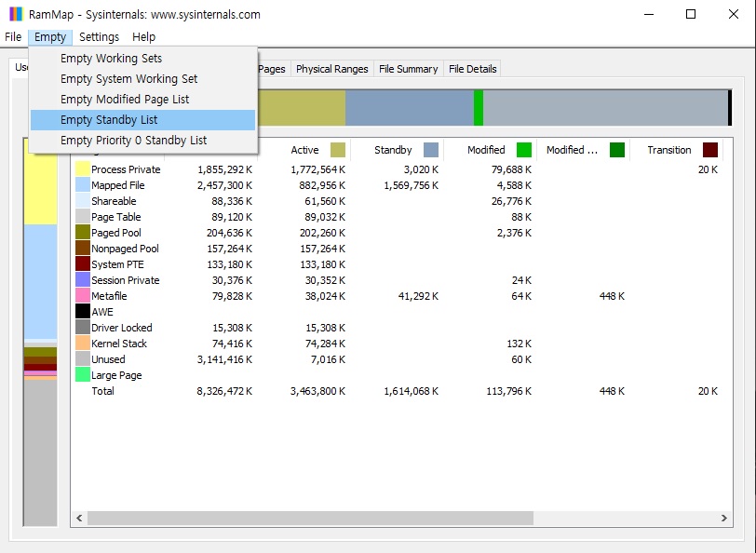Select the Nonpaged Pool row label
Viewport: 756px width, 553px height.
point(125,249)
